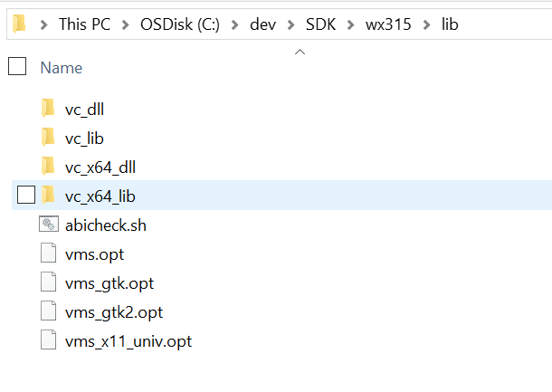Screen dimensions: 552x392
Task: Click the vc_dll folder icon
Action: click(48, 108)
